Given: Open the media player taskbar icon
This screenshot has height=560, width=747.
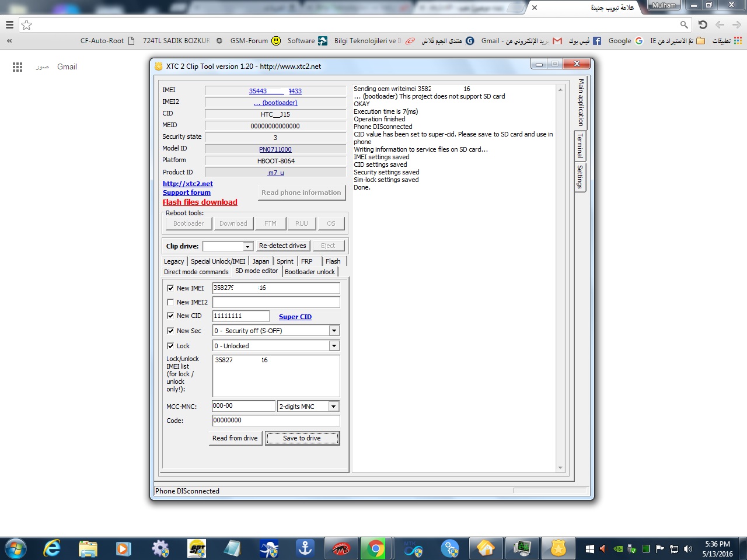Looking at the screenshot, I should click(123, 549).
